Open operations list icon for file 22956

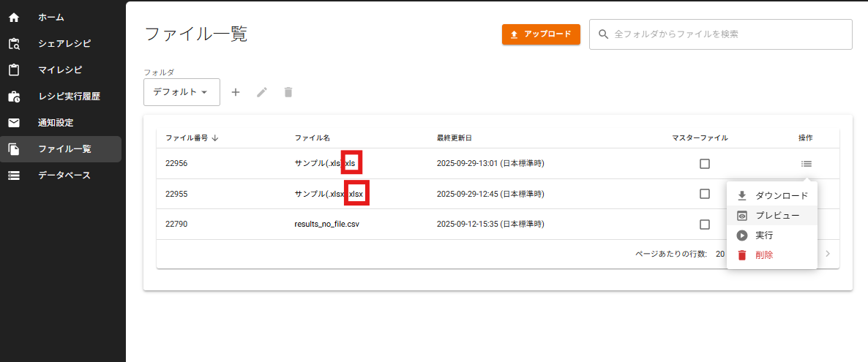807,164
